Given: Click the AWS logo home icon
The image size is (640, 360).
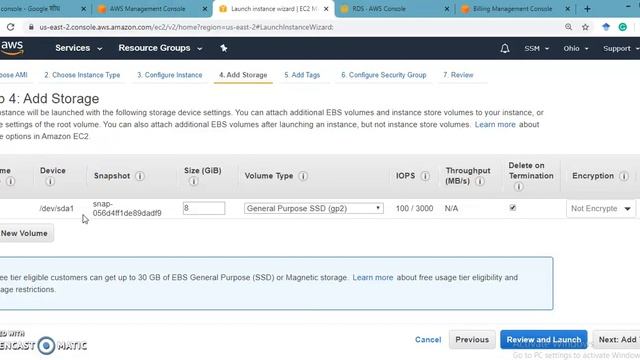Looking at the screenshot, I should (x=12, y=48).
